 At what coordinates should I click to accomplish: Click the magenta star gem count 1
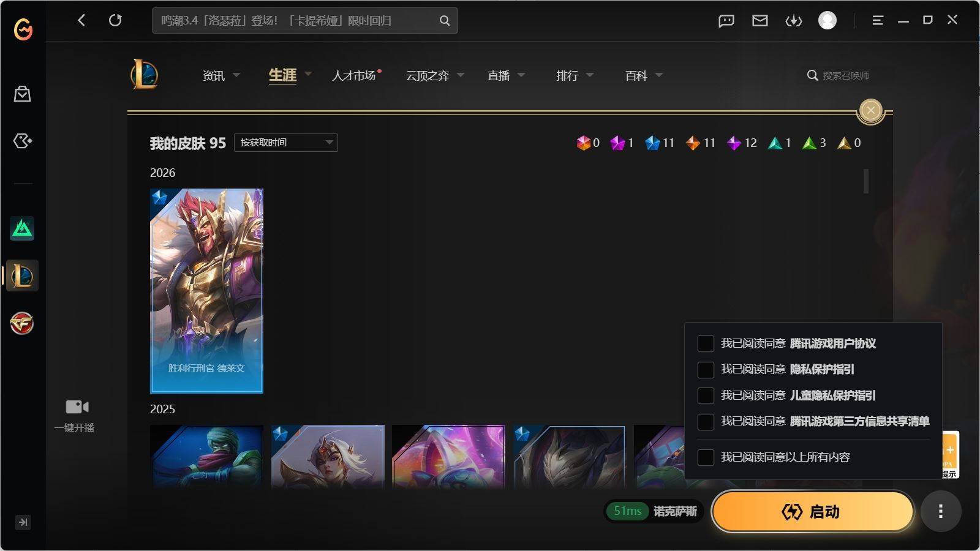pos(622,143)
